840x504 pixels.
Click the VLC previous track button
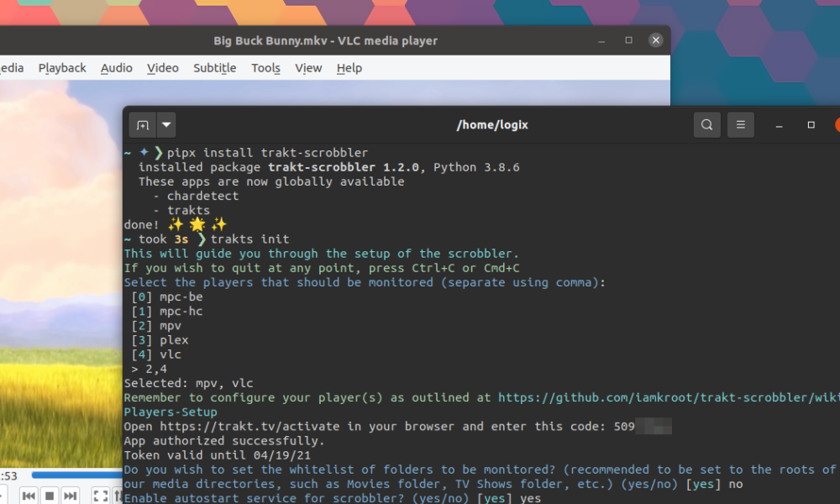[x=29, y=496]
